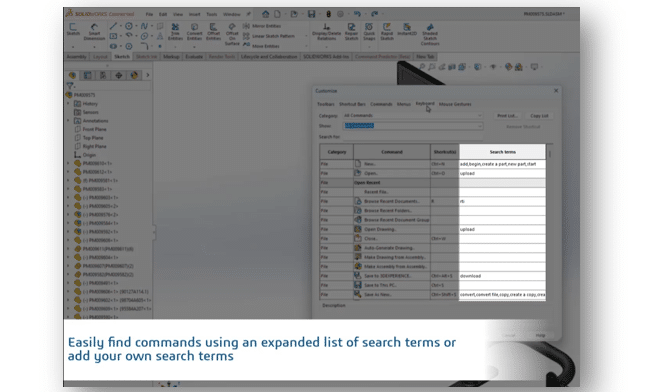Switch to Commands tab in Customize
The width and height of the screenshot is (646, 392).
[381, 104]
